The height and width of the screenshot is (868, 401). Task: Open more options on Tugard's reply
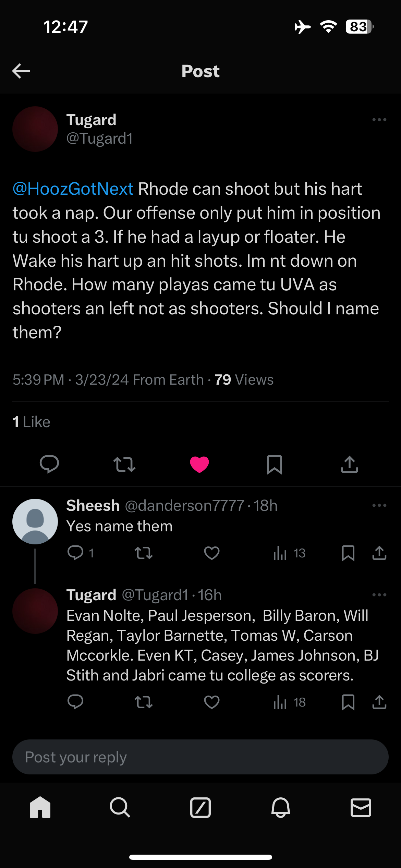379,595
